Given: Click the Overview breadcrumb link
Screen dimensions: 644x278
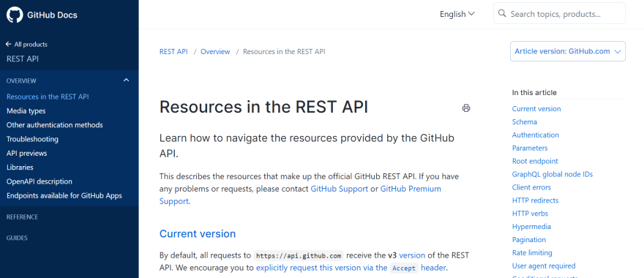Looking at the screenshot, I should (x=215, y=52).
